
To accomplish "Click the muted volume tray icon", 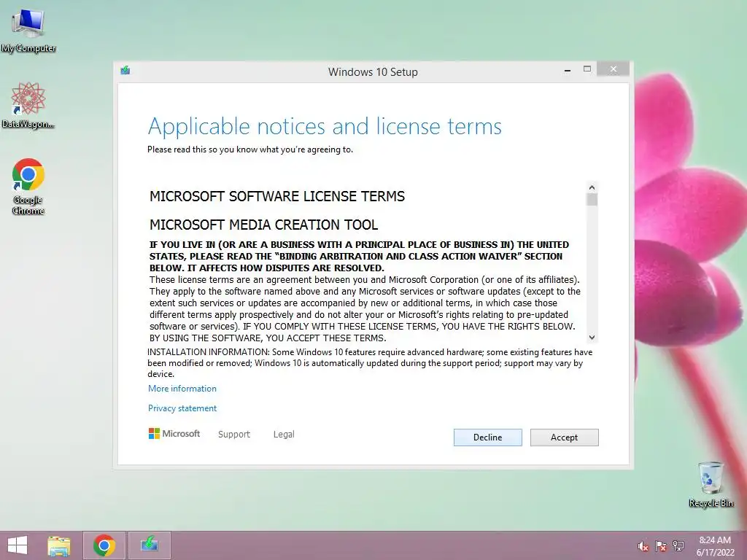I will click(x=643, y=546).
